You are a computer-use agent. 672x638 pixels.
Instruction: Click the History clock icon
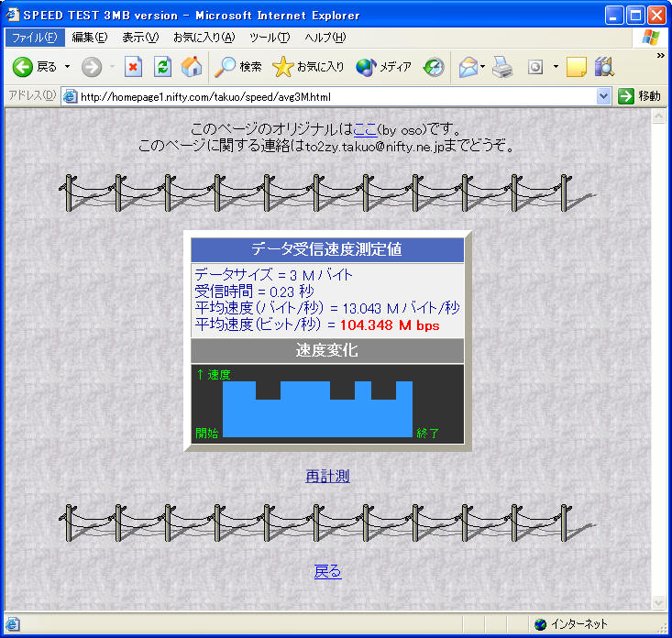click(x=434, y=67)
